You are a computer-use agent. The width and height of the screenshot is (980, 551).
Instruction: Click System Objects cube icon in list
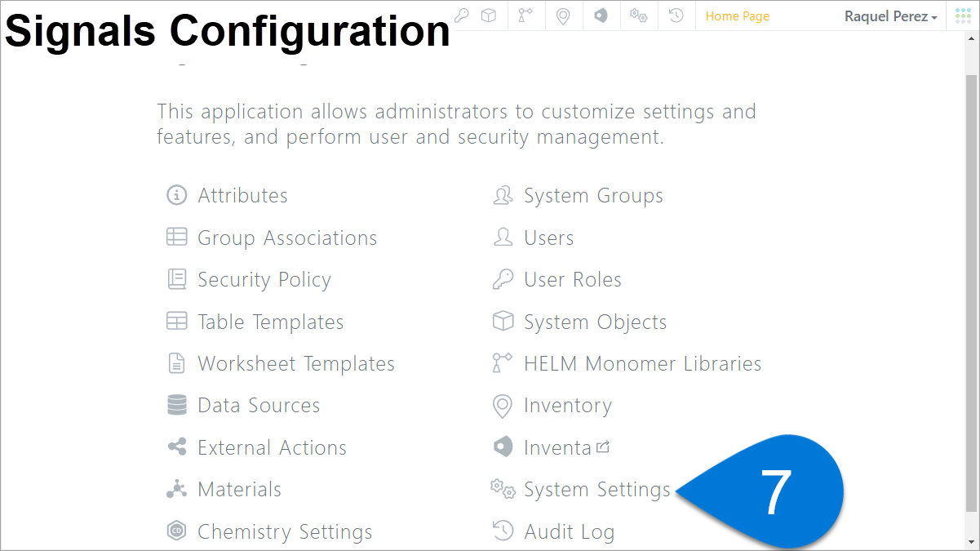tap(503, 322)
